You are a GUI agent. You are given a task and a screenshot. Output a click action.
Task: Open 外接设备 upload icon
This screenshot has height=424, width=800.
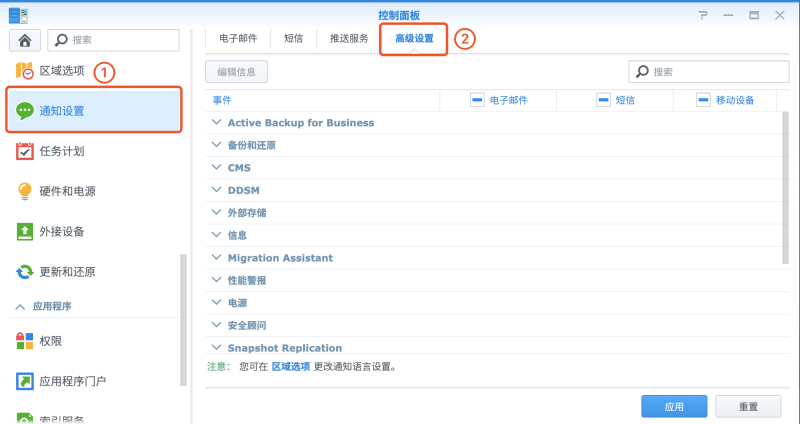pos(24,231)
